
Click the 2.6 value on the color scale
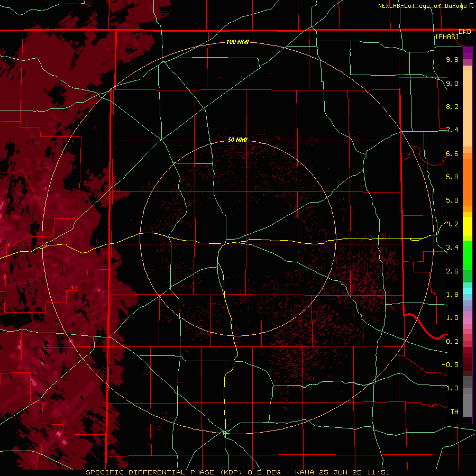click(452, 271)
